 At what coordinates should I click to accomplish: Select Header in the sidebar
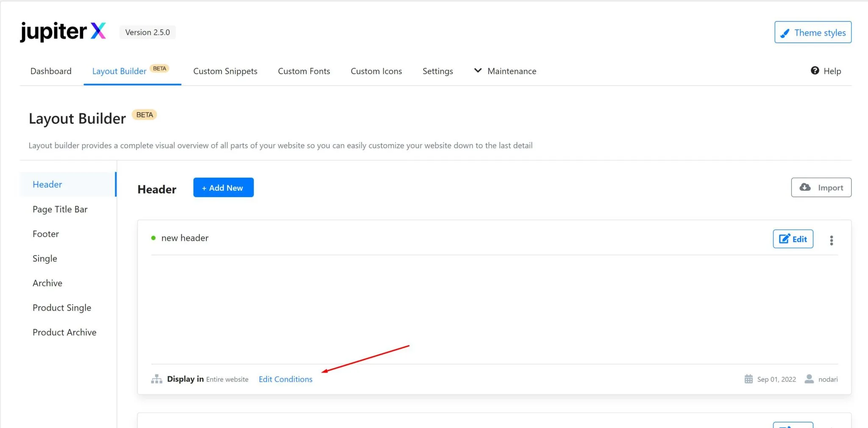click(68, 184)
